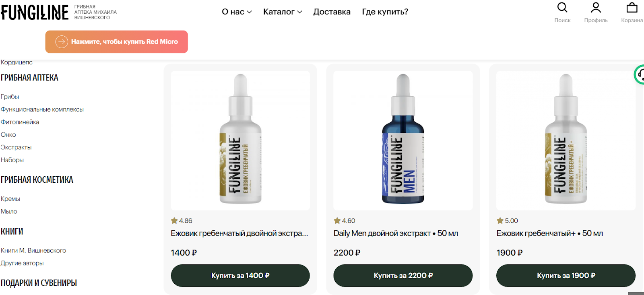Open the green support chat icon

click(x=640, y=74)
